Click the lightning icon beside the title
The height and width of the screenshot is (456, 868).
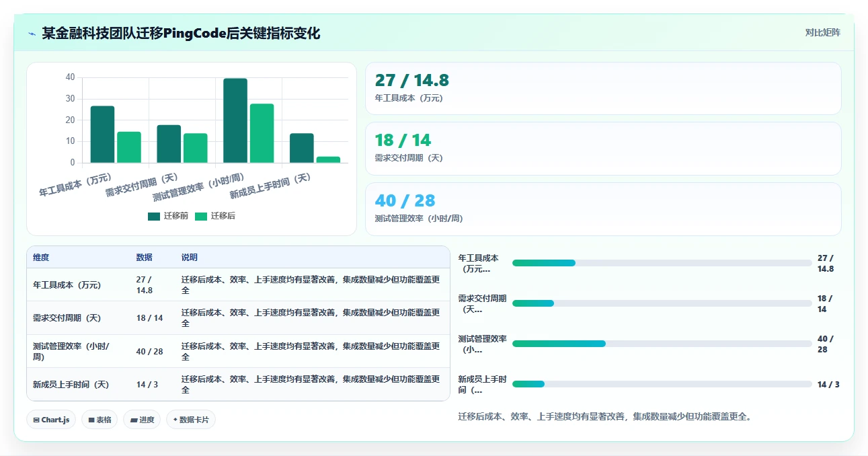pos(32,34)
